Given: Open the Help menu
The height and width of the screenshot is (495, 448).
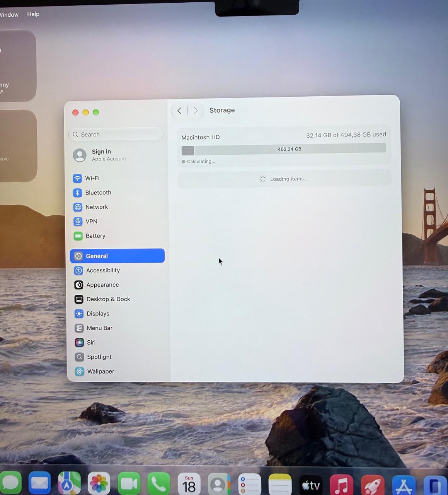Looking at the screenshot, I should coord(33,14).
